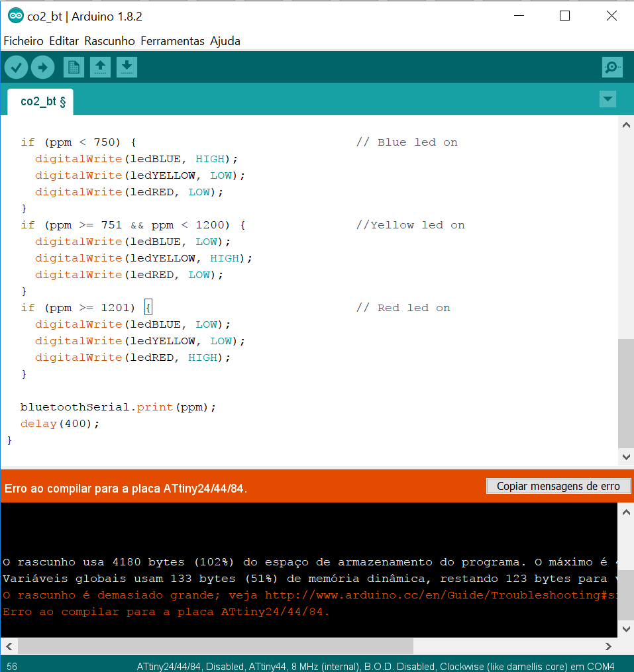Click the 'bluetoothSerial.print(ppm);' line
The image size is (634, 672).
tap(118, 407)
